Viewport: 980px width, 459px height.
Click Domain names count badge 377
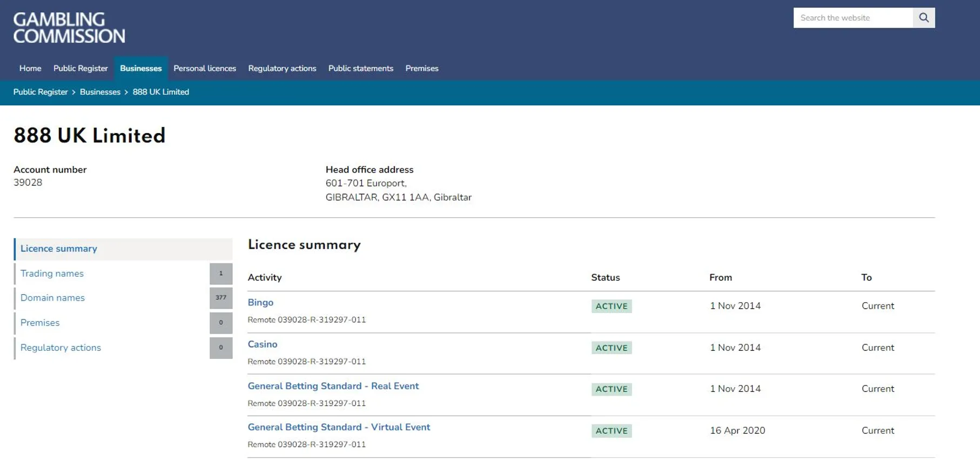(x=221, y=298)
